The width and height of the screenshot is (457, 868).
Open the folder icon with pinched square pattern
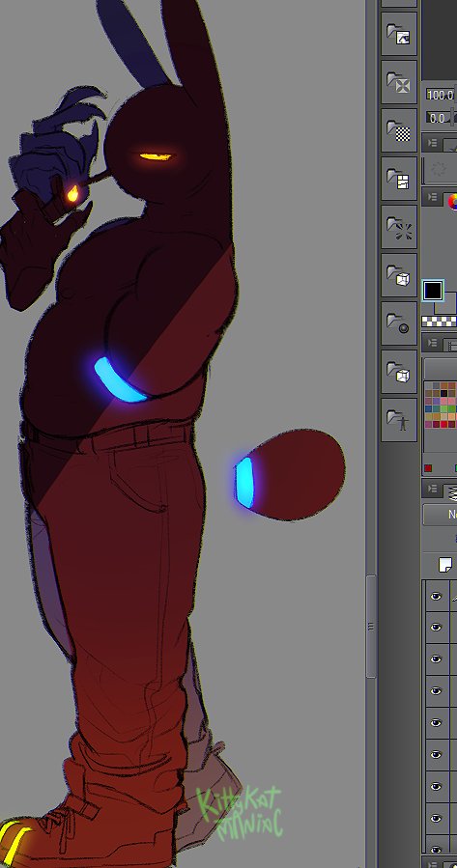tap(399, 82)
